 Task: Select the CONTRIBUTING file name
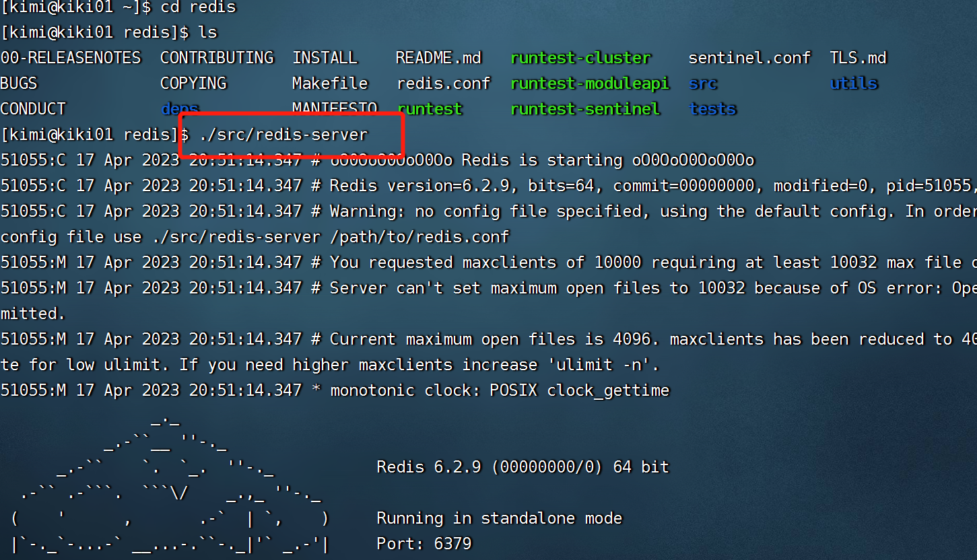click(217, 58)
